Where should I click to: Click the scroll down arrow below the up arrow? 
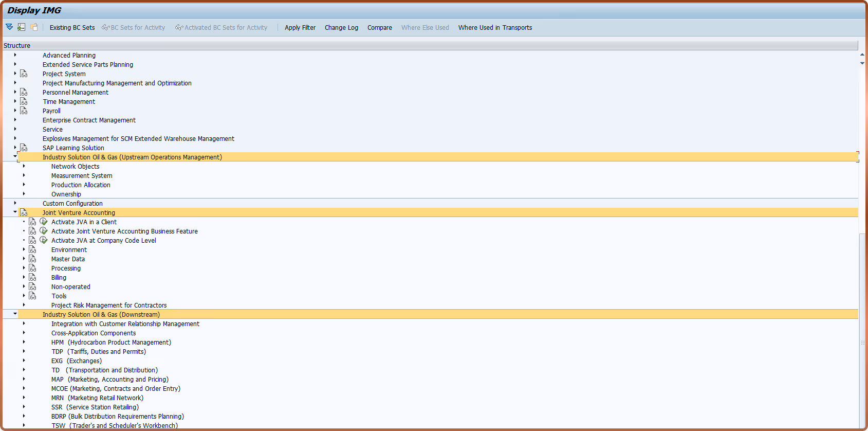[862, 63]
